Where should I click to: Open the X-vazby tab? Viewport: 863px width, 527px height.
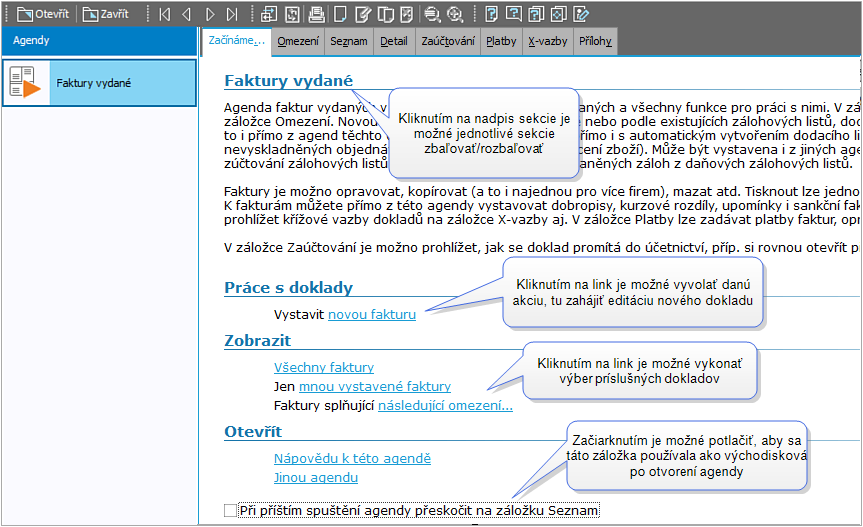[x=548, y=41]
